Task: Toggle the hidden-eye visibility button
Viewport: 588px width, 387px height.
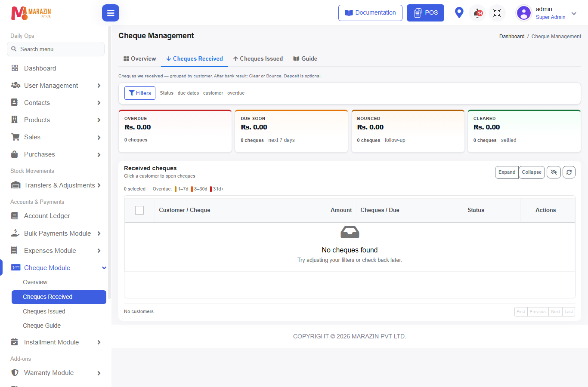Action: pos(554,172)
